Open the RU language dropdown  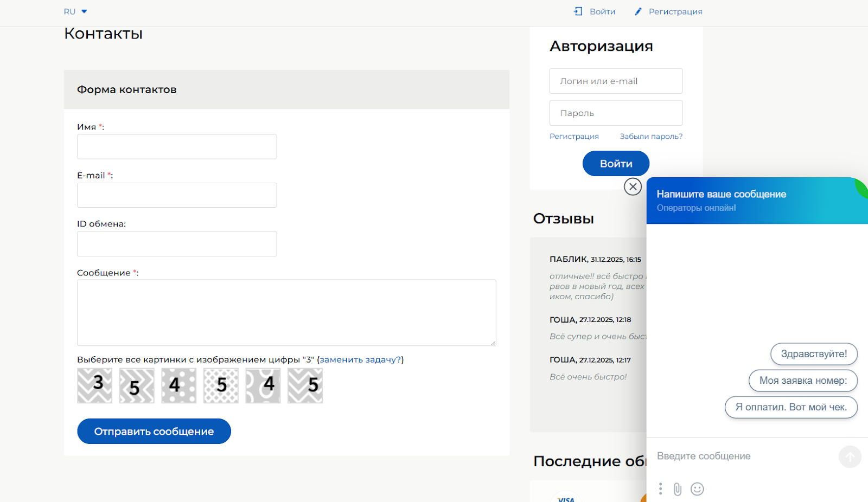tap(75, 11)
